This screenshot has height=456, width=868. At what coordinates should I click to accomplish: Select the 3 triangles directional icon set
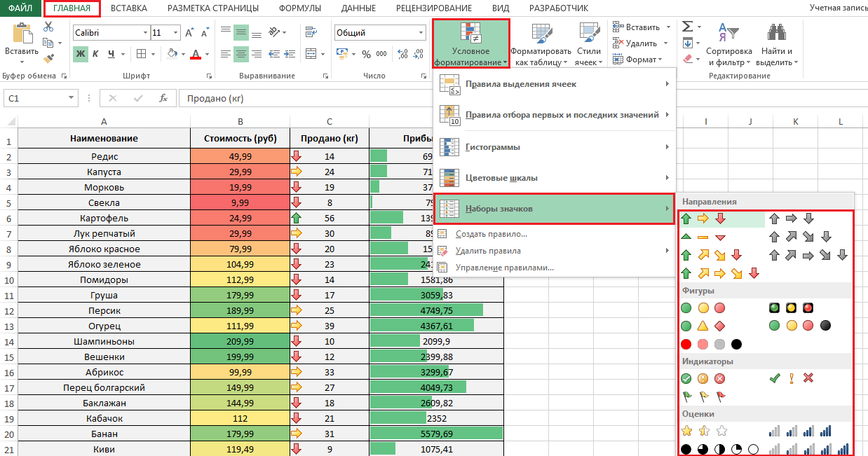pos(703,237)
